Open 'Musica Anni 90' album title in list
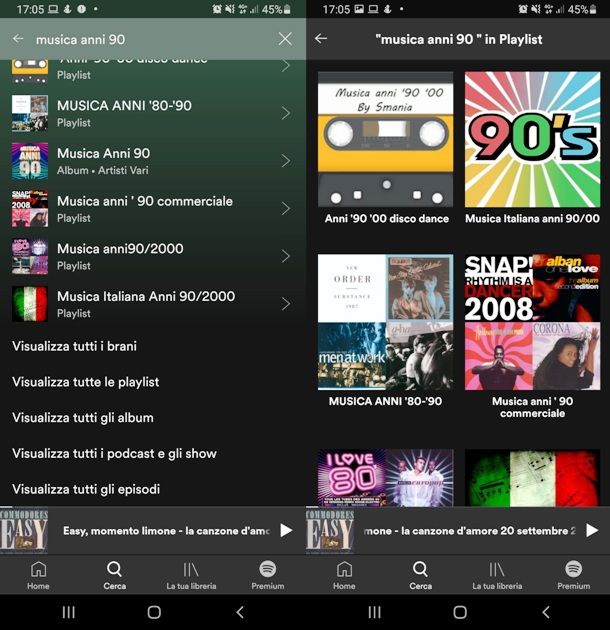The width and height of the screenshot is (610, 630). tap(103, 153)
